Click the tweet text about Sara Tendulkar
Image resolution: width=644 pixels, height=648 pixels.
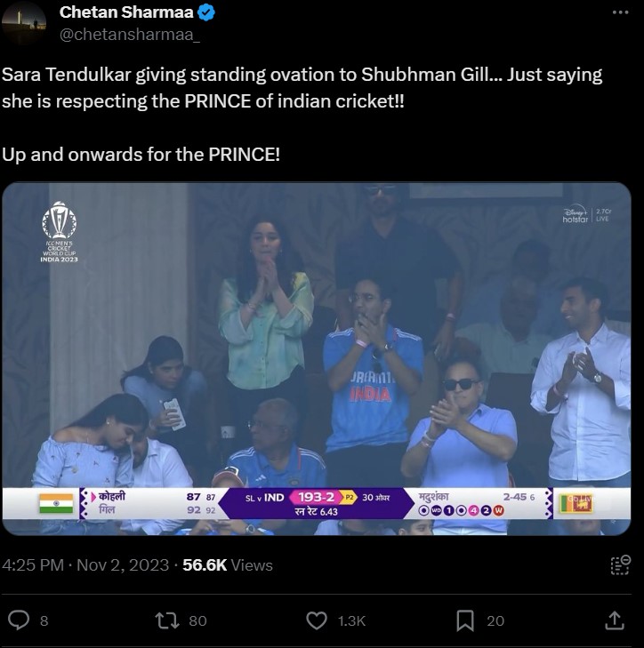click(x=302, y=88)
